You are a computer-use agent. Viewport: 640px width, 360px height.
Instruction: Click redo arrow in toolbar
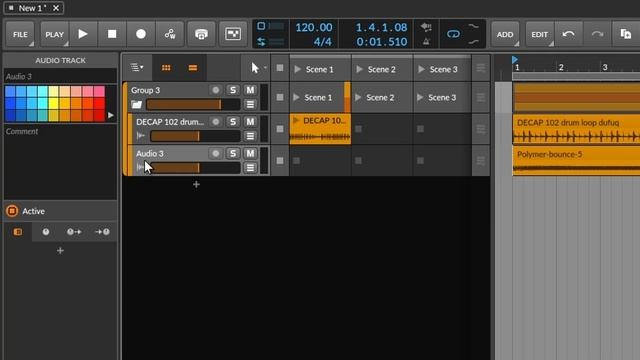597,34
